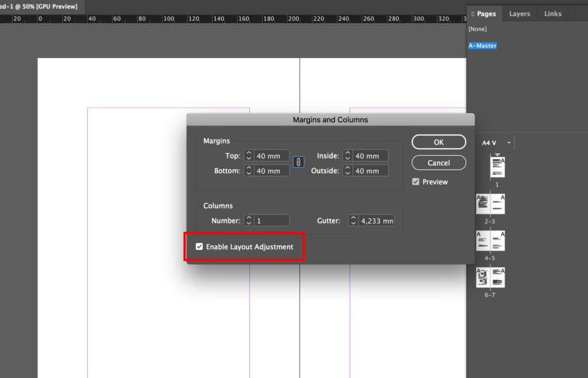588x378 pixels.
Task: Click the column Number field
Action: pyautogui.click(x=272, y=221)
